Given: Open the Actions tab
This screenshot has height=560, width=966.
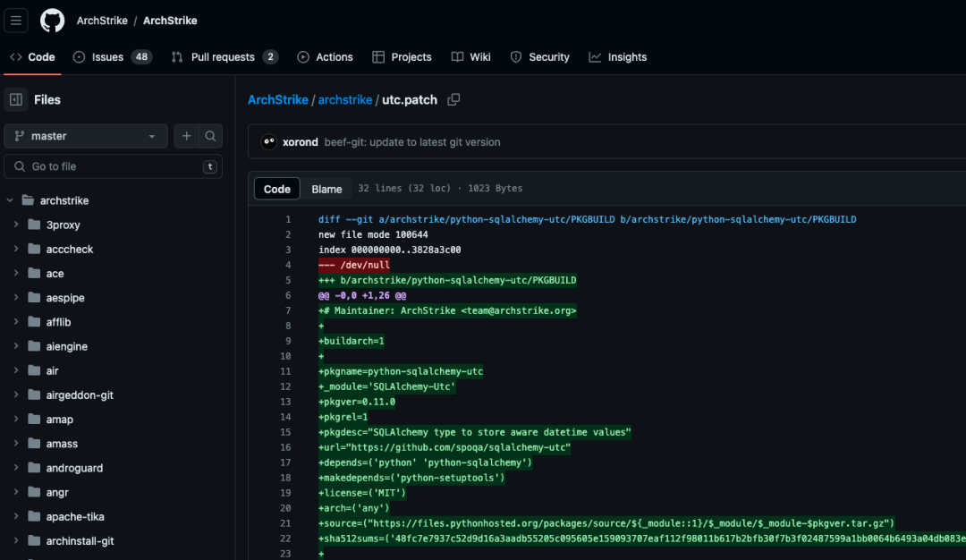Looking at the screenshot, I should [326, 57].
